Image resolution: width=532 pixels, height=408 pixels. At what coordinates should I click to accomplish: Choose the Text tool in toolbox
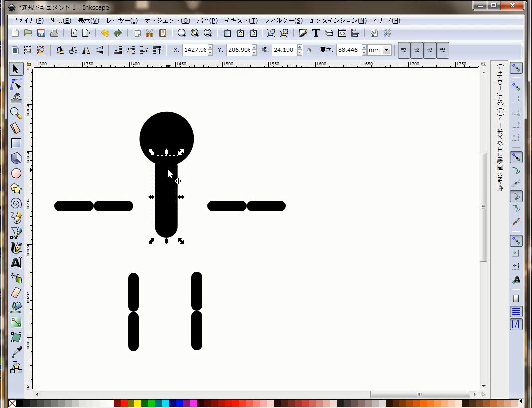point(16,263)
